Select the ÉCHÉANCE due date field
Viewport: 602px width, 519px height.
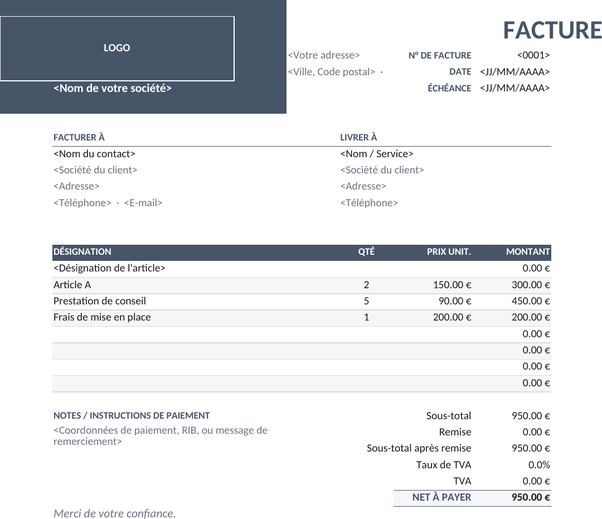tap(514, 88)
